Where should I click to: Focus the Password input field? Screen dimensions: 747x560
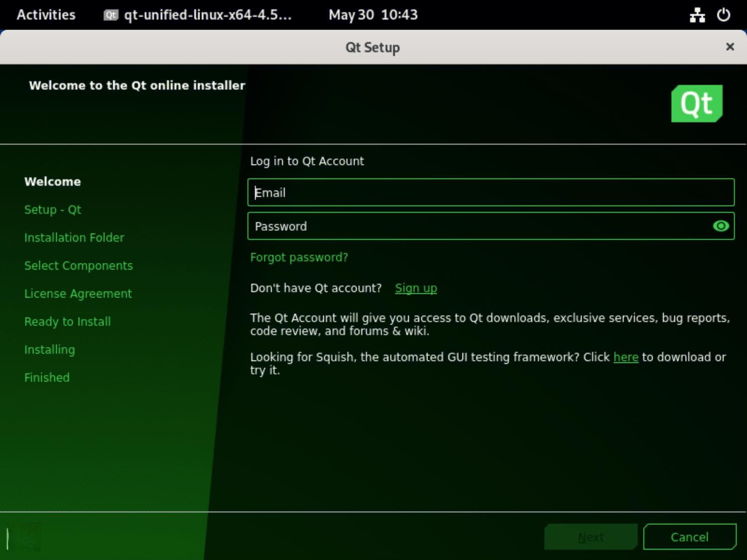point(491,226)
